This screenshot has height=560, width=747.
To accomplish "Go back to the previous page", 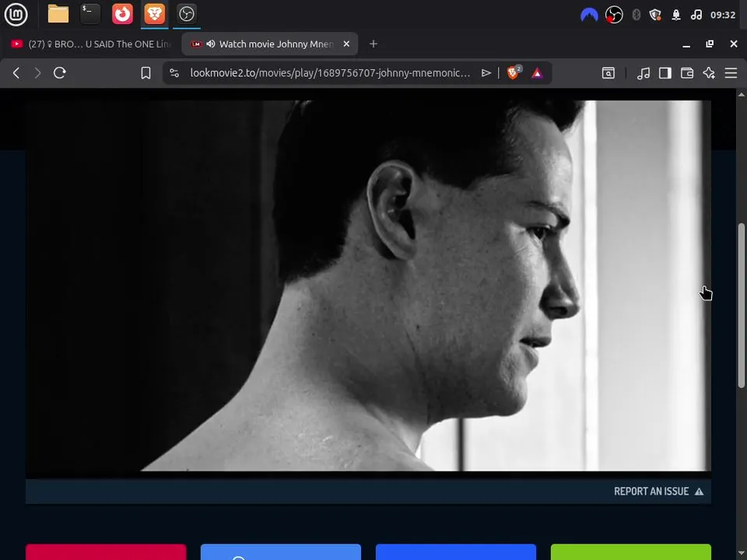I will (x=16, y=73).
